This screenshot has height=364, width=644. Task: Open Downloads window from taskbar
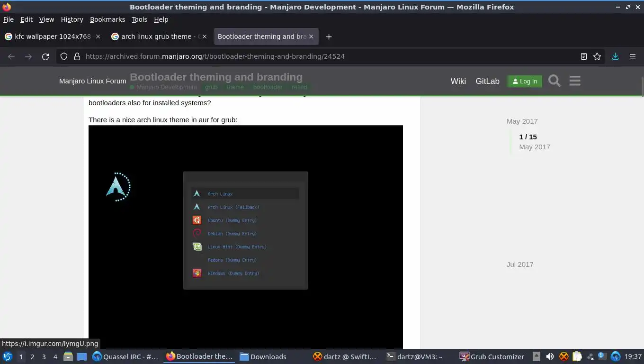(x=263, y=356)
